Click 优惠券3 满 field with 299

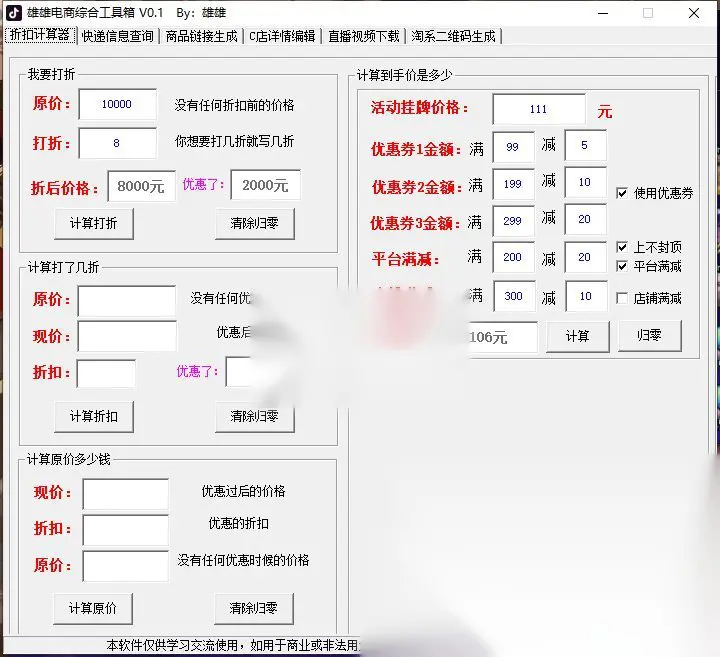point(513,221)
